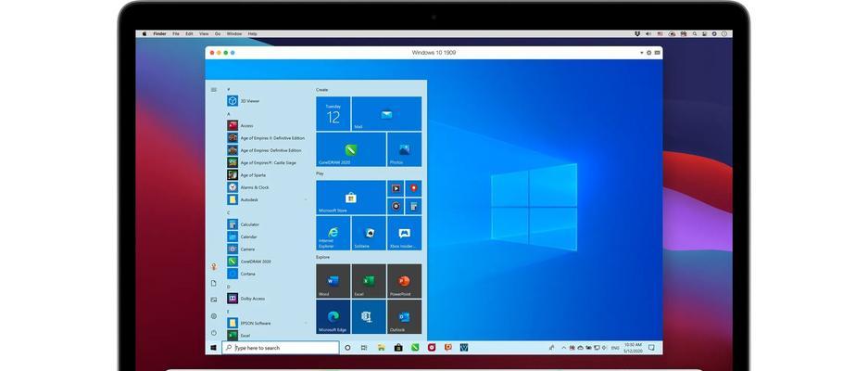Click the calendar tile showing Tuesday 12

(333, 114)
